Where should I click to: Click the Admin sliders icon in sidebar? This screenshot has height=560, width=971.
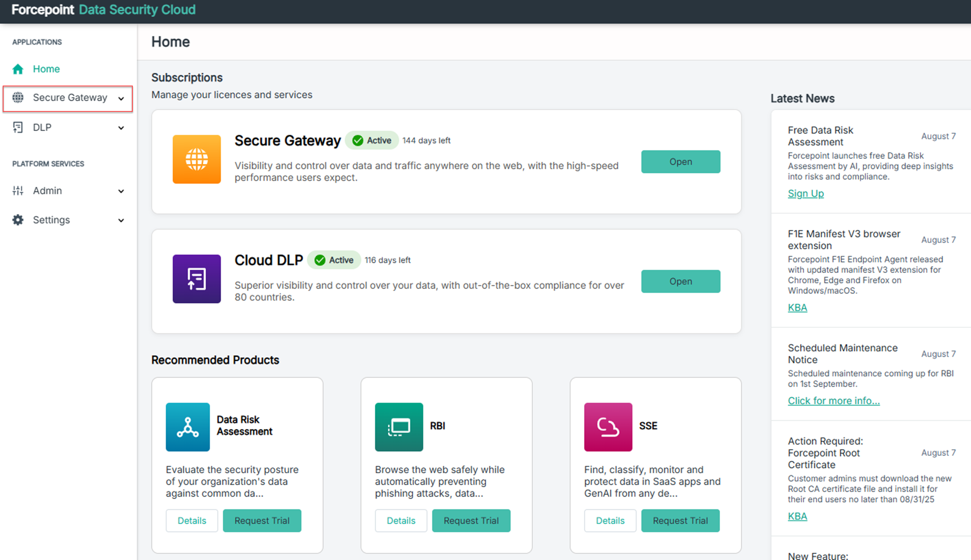pos(18,191)
